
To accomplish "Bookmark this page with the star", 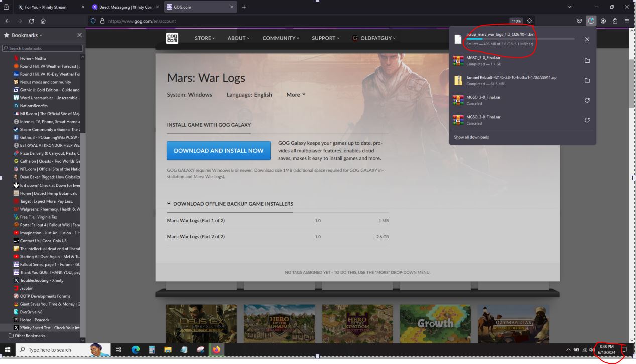I will pyautogui.click(x=530, y=21).
